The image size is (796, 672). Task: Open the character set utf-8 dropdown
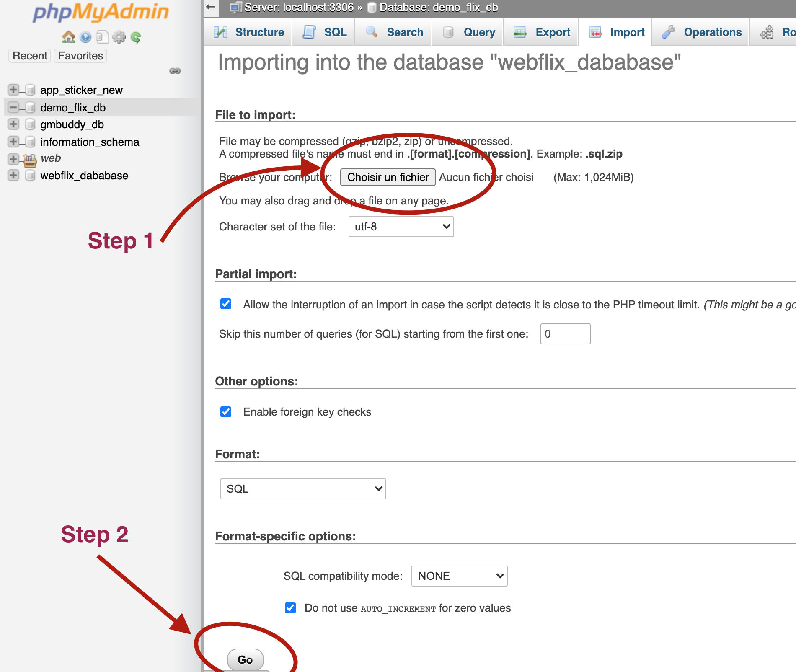(401, 227)
